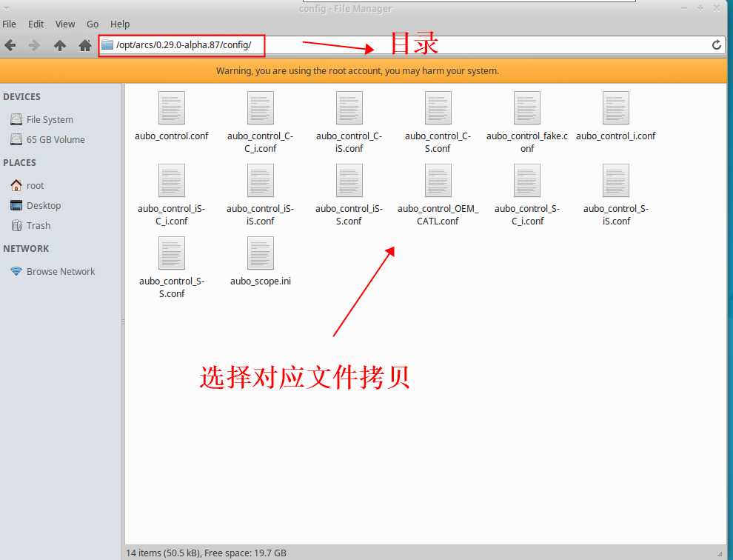This screenshot has height=560, width=733.
Task: Select the aubo_control_S-S.conf file icon
Action: [172, 253]
